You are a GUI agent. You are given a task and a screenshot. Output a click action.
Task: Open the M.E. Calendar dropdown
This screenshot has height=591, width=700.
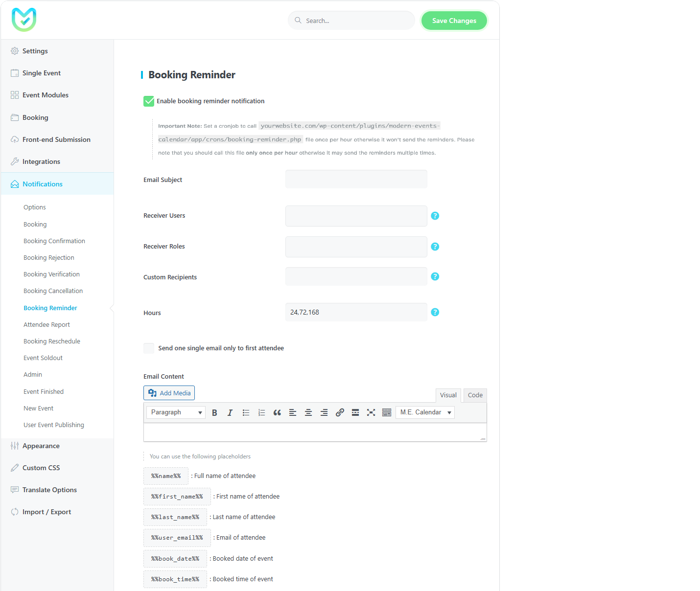pyautogui.click(x=425, y=412)
